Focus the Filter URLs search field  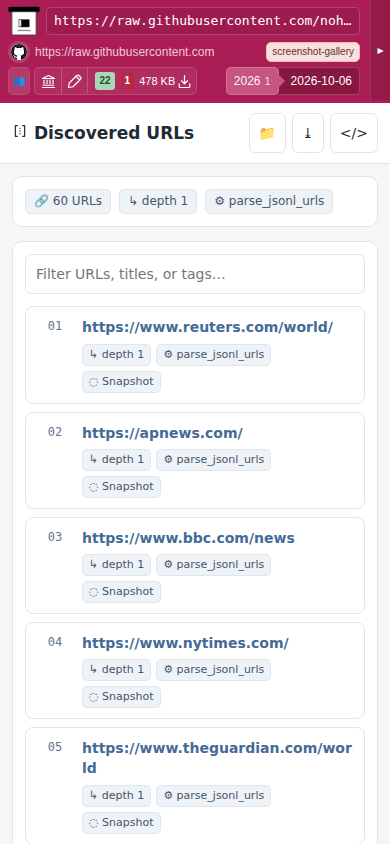tap(195, 274)
